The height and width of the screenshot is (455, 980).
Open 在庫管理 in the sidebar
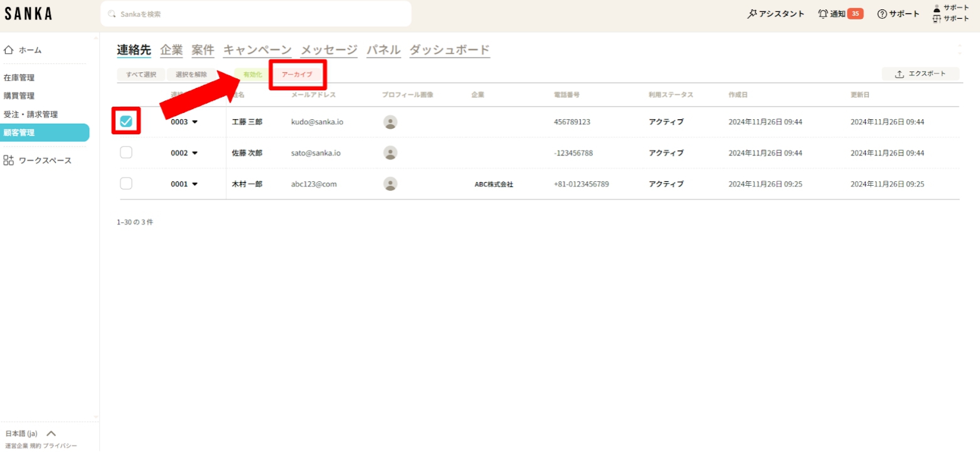coord(19,78)
